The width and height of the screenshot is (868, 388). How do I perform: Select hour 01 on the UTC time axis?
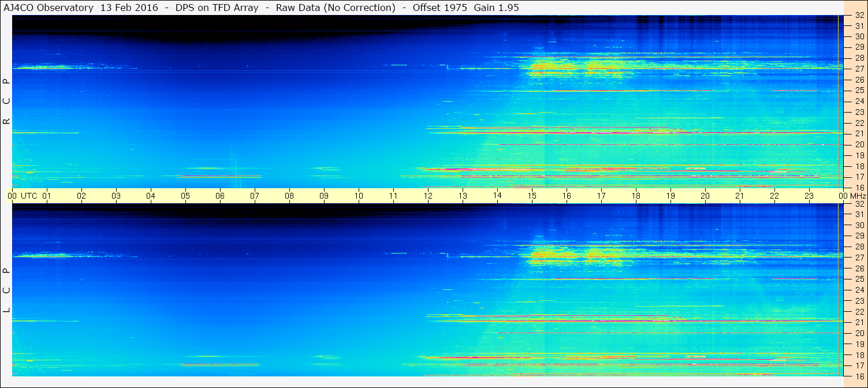coord(47,196)
